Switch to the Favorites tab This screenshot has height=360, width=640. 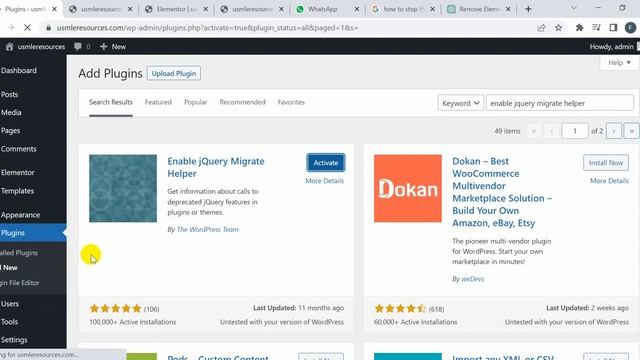(x=291, y=102)
